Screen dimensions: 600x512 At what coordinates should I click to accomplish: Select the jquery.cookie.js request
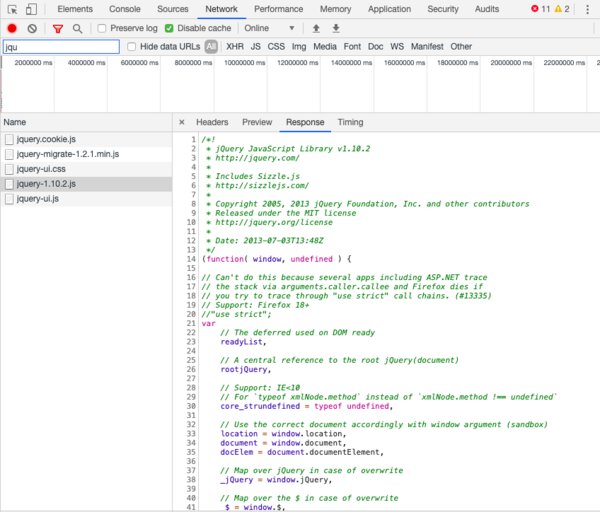[86, 139]
